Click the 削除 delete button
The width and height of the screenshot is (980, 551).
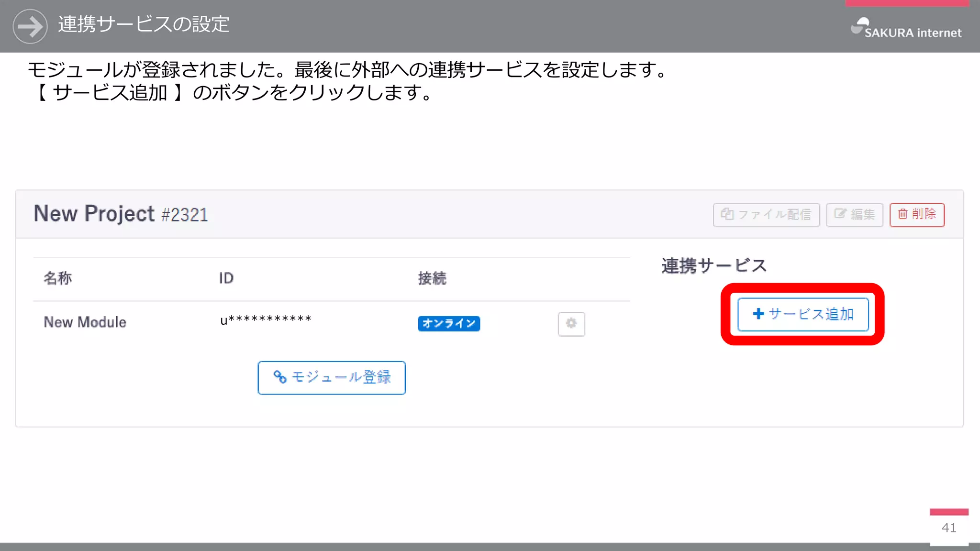pos(917,214)
